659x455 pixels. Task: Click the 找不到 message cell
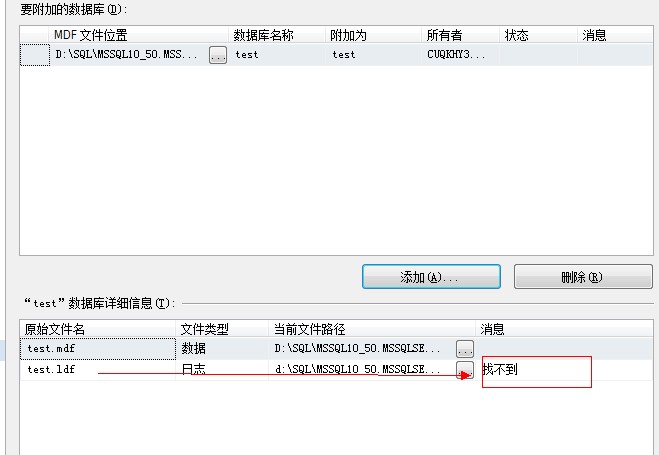[x=536, y=371]
